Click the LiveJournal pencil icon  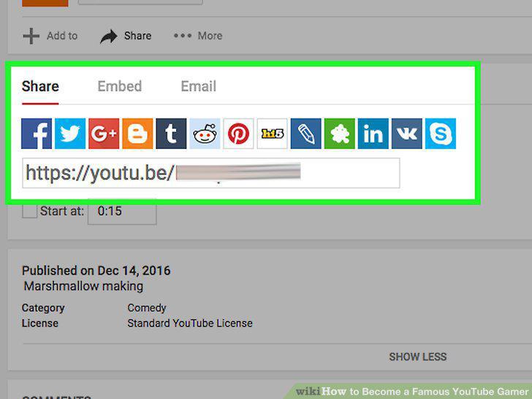pyautogui.click(x=305, y=133)
